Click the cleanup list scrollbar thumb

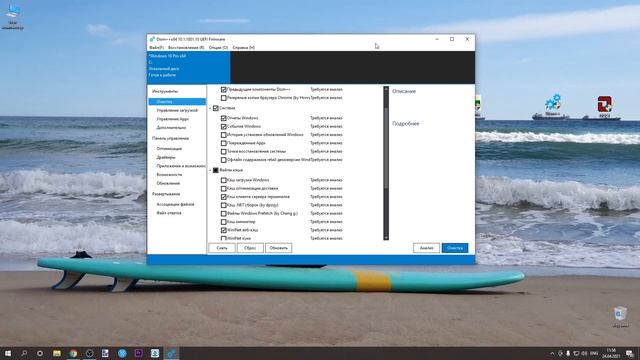[386, 147]
